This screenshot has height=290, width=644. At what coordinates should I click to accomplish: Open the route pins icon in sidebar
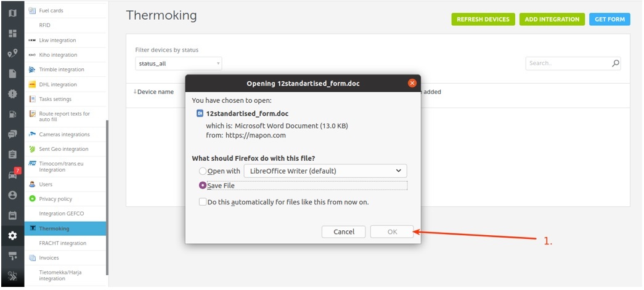click(x=12, y=54)
